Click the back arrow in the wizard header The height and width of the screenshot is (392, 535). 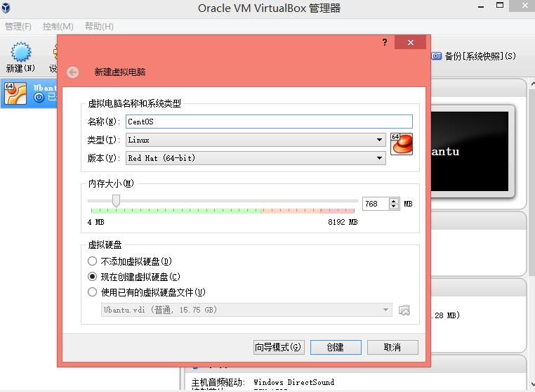coord(73,72)
